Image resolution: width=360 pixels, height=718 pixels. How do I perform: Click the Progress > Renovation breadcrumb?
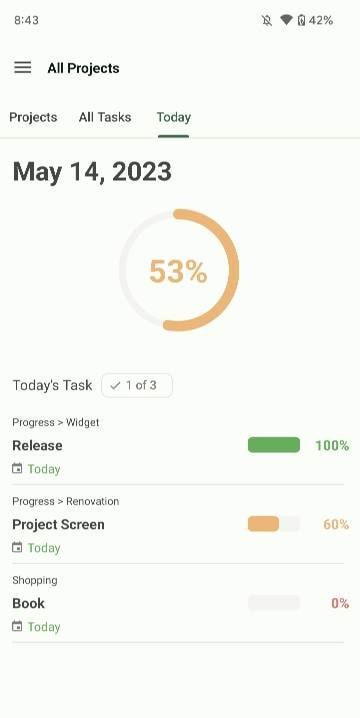[x=65, y=501]
